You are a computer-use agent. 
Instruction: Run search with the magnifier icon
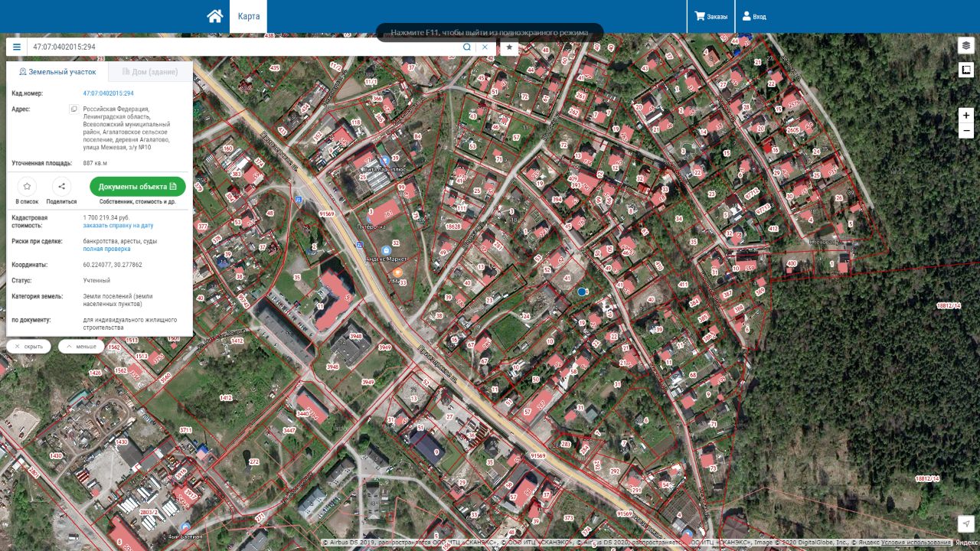(467, 47)
